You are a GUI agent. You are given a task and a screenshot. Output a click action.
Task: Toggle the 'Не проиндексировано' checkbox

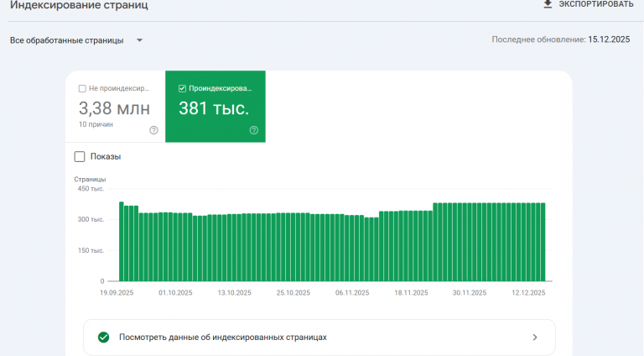82,88
